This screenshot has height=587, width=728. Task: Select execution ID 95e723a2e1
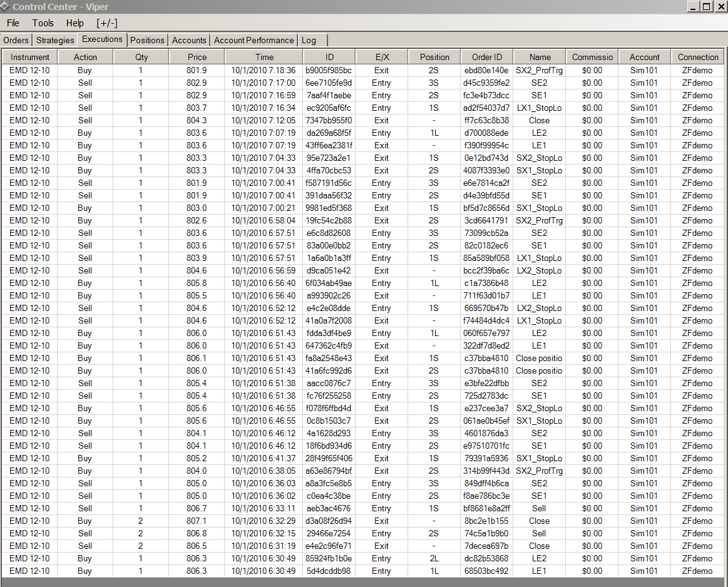click(x=329, y=158)
